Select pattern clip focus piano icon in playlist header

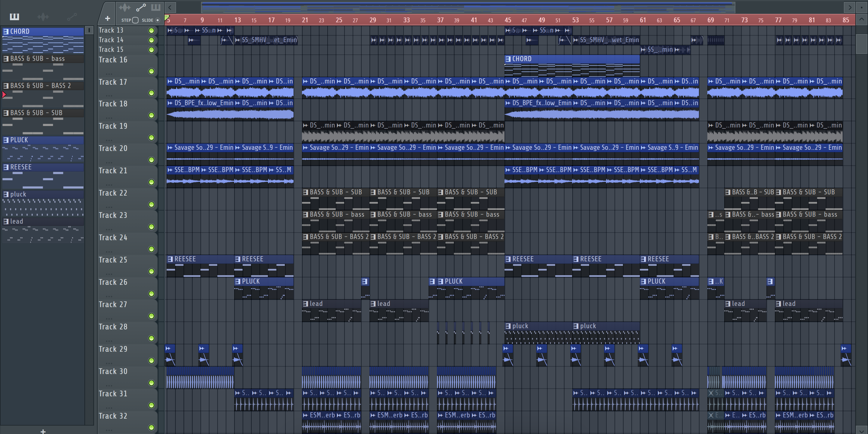[x=156, y=7]
